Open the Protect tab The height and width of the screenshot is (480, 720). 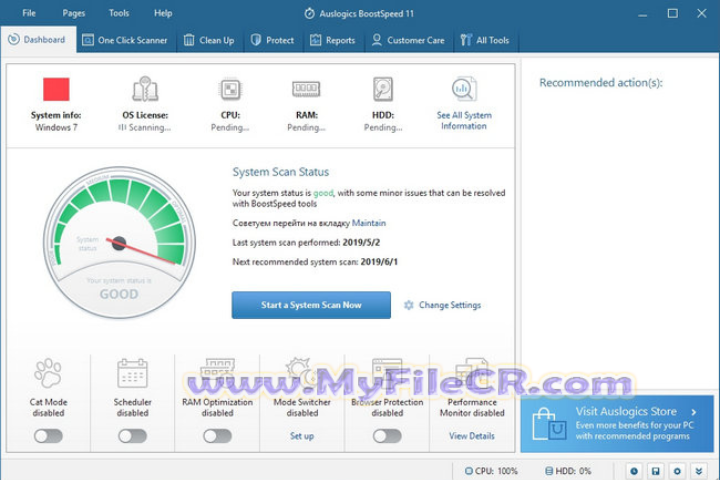(x=272, y=40)
